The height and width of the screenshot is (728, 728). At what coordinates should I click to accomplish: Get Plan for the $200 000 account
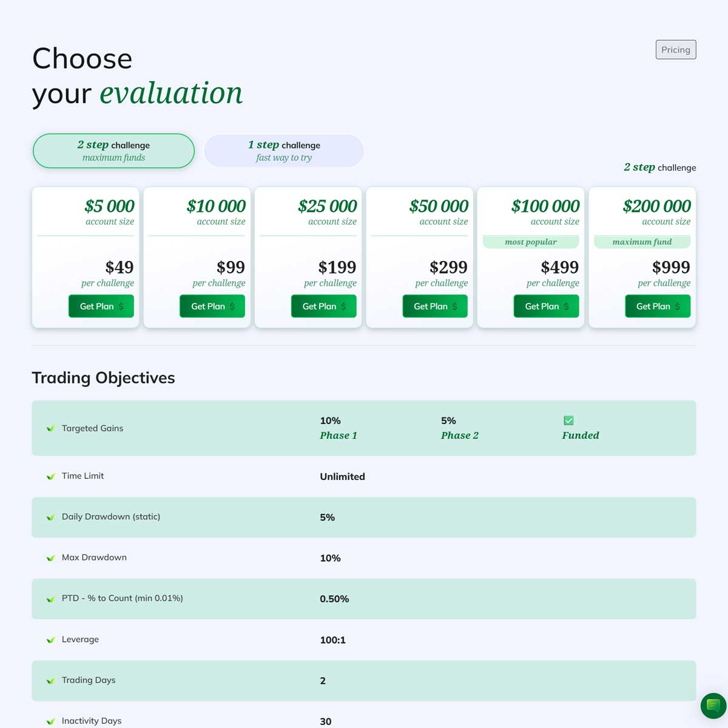[658, 306]
